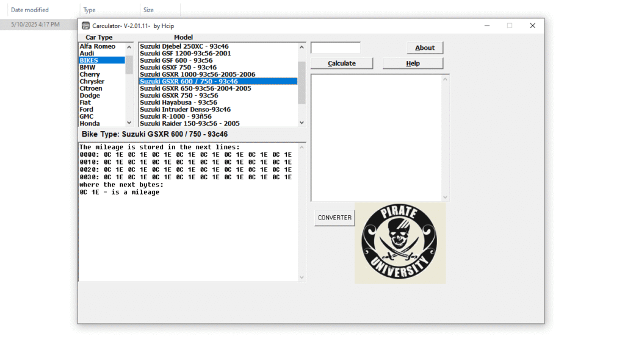This screenshot has width=625, height=364.
Task: Click the Pirate University logo image
Action: (x=400, y=243)
